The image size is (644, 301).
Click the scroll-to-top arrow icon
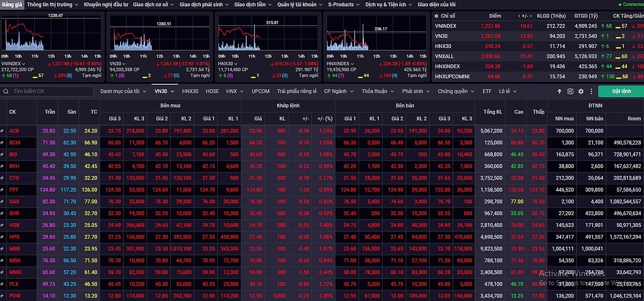[560, 91]
